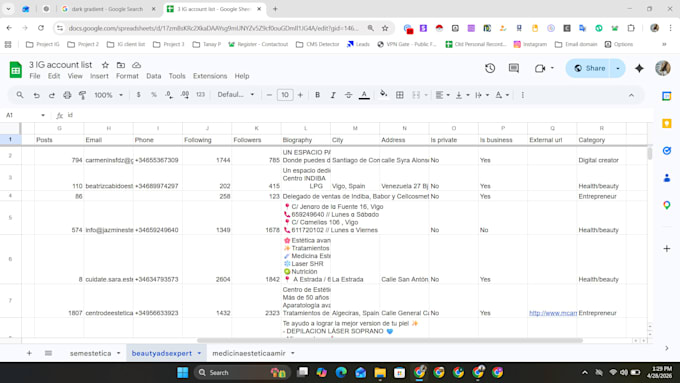Star the 3 IG account list document
The width and height of the screenshot is (680, 383).
[x=105, y=65]
